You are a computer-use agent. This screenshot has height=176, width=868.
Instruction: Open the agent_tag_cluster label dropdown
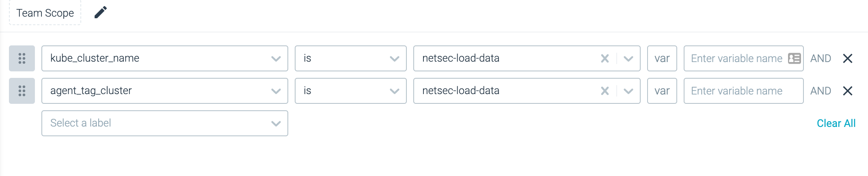tap(165, 91)
